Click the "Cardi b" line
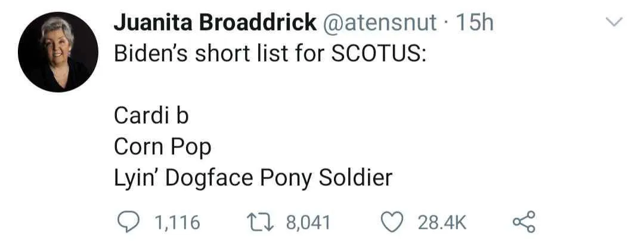The height and width of the screenshot is (246, 644). click(x=151, y=115)
